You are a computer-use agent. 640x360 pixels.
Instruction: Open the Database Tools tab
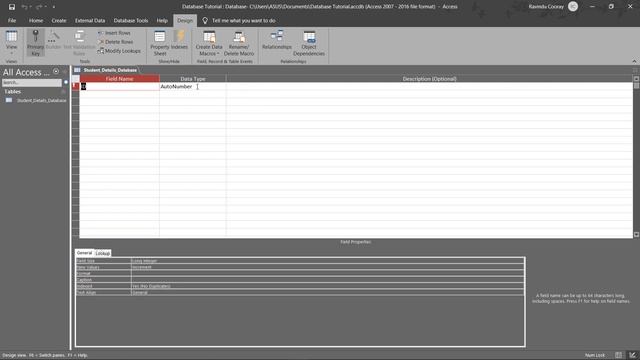(x=131, y=20)
